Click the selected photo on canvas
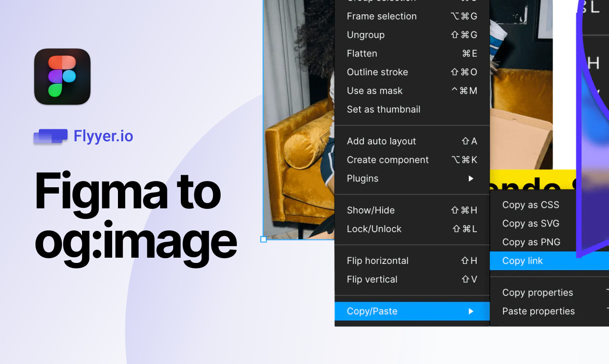Image resolution: width=609 pixels, height=364 pixels. tap(298, 120)
